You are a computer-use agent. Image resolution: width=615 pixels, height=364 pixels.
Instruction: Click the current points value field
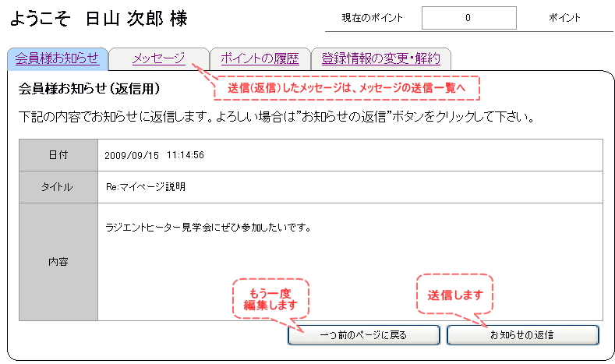[468, 18]
